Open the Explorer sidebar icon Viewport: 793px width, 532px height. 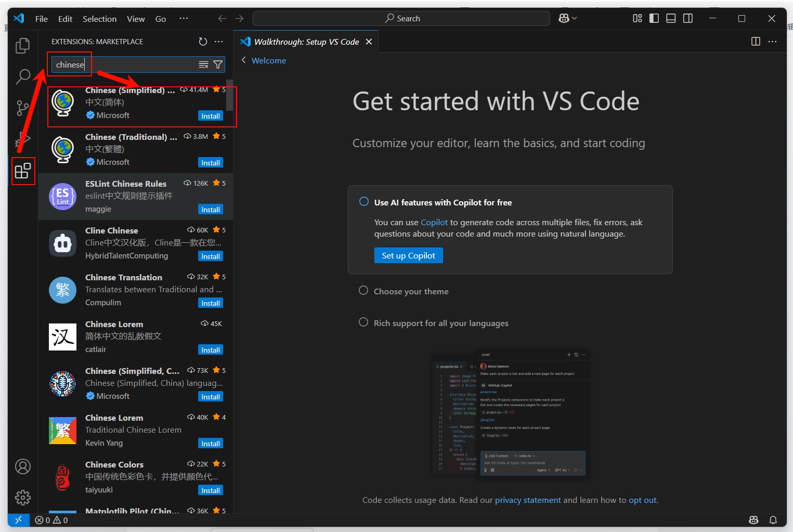23,45
